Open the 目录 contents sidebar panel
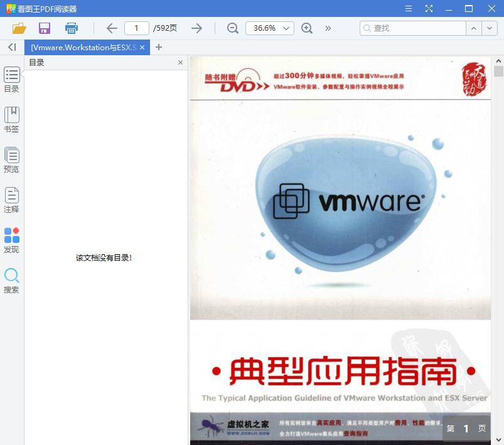504x445 pixels. 11,80
